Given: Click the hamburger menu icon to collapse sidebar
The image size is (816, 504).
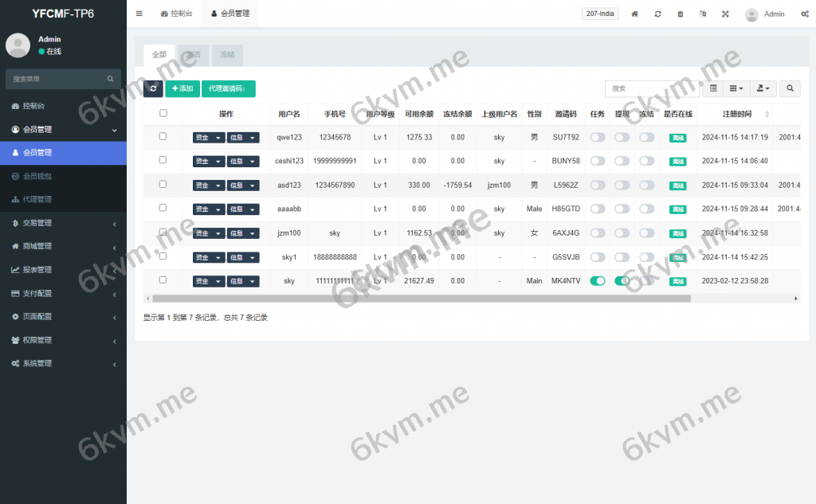Looking at the screenshot, I should (139, 14).
